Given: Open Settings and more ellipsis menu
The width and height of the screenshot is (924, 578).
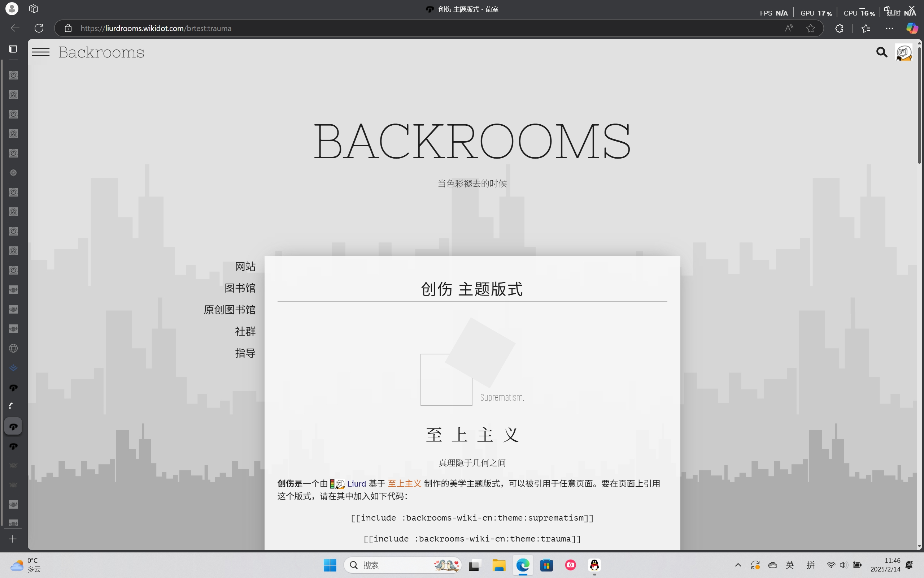Looking at the screenshot, I should coord(889,28).
